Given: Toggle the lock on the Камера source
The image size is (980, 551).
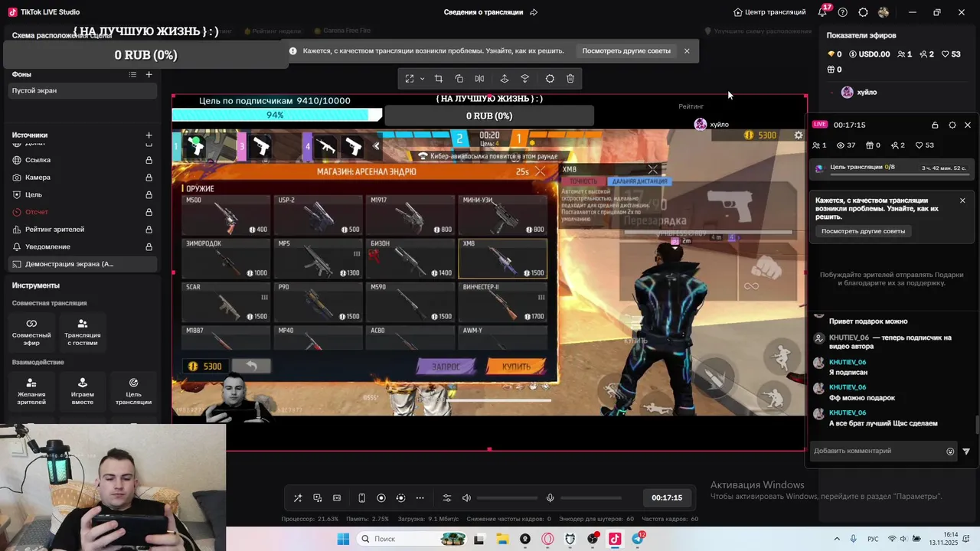Looking at the screenshot, I should click(149, 178).
